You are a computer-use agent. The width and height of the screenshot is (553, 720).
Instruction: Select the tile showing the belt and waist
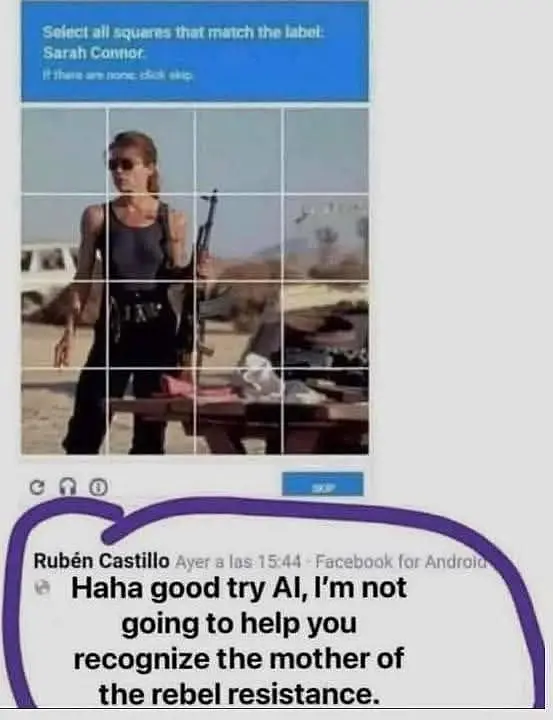[x=151, y=324]
